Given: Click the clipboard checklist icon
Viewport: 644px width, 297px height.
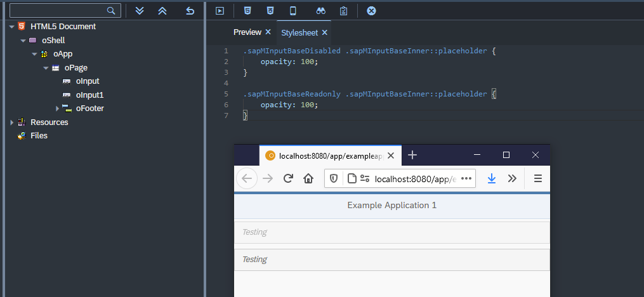Looking at the screenshot, I should 343,11.
